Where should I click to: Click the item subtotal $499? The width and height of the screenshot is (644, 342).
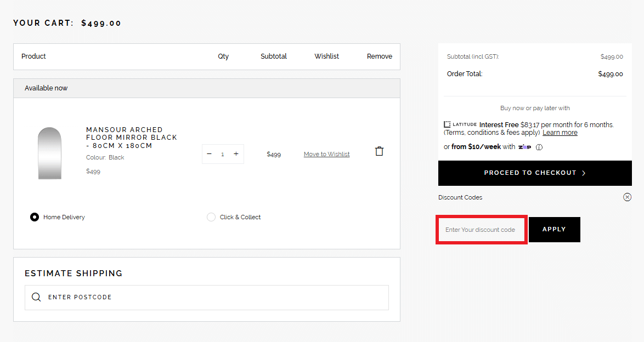[x=274, y=155]
